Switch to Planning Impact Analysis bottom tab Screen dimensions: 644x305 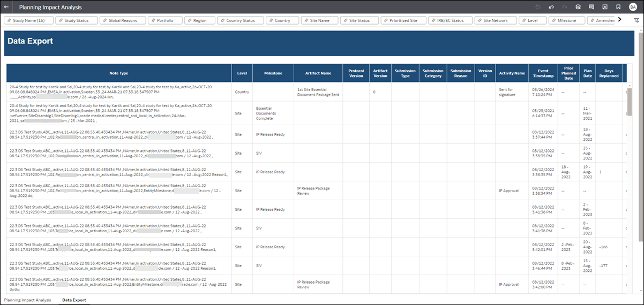27,300
